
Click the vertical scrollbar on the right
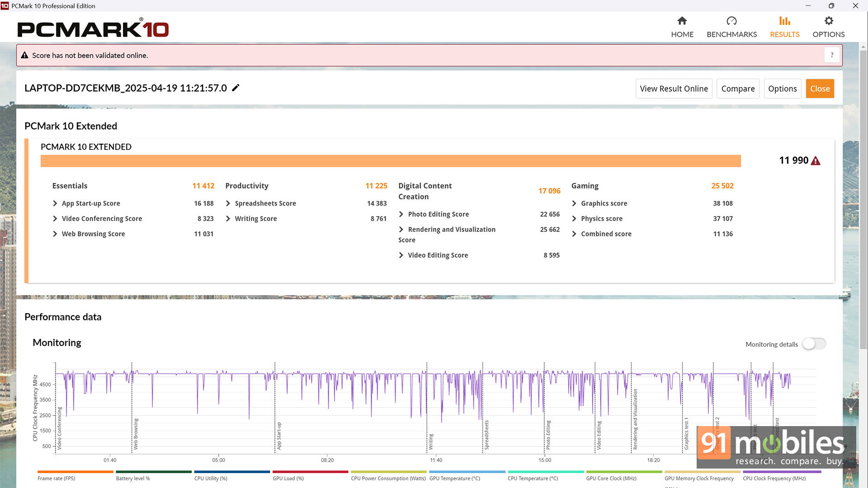pyautogui.click(x=863, y=199)
